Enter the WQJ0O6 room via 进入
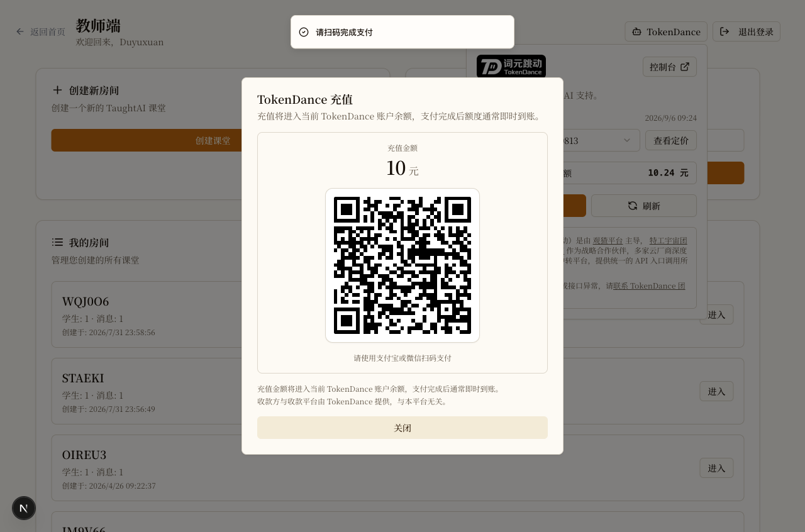 (716, 314)
